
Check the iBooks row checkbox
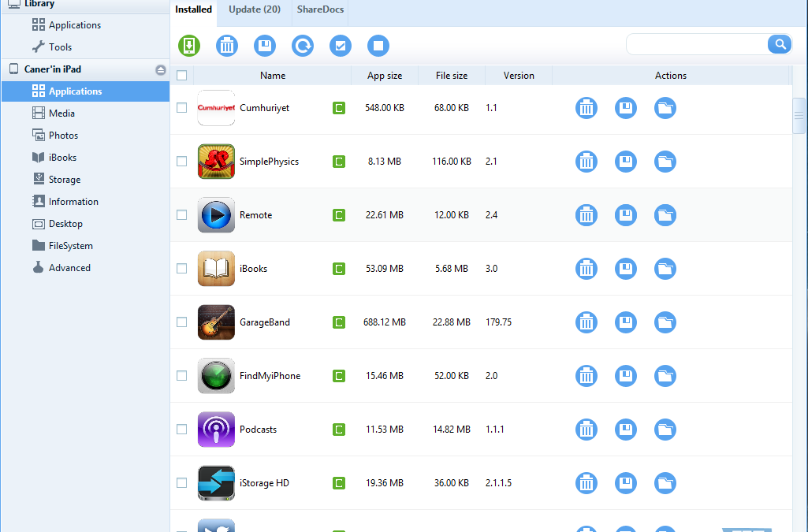[x=182, y=268]
